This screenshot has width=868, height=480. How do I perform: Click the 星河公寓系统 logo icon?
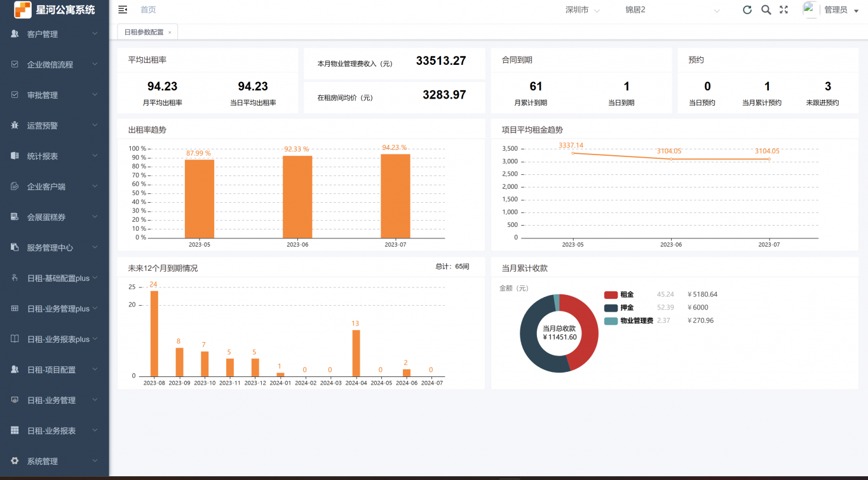point(23,10)
